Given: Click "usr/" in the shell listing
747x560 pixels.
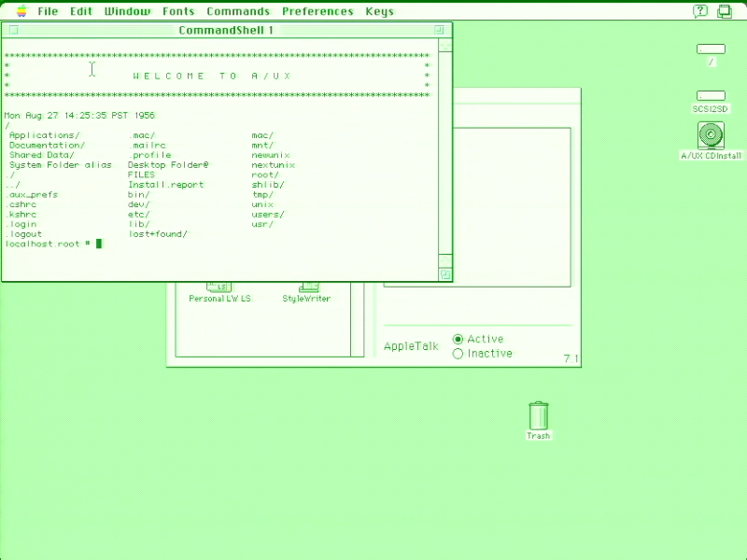Looking at the screenshot, I should (262, 224).
